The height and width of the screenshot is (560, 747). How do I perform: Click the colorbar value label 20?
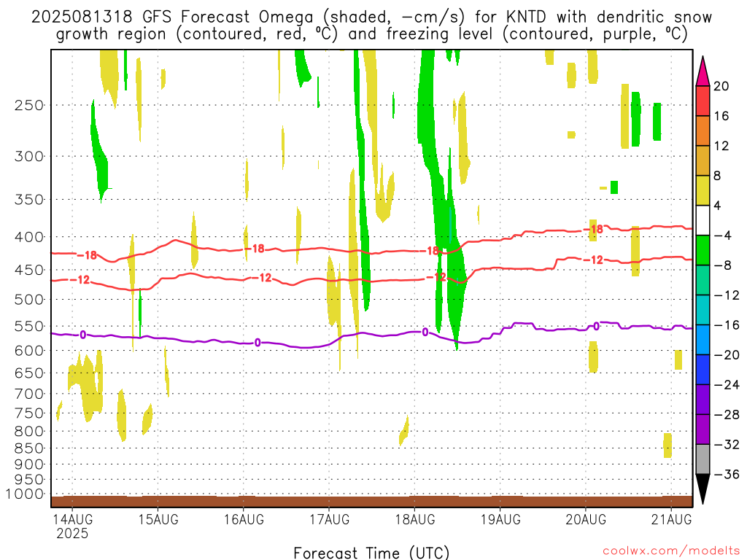pos(721,86)
